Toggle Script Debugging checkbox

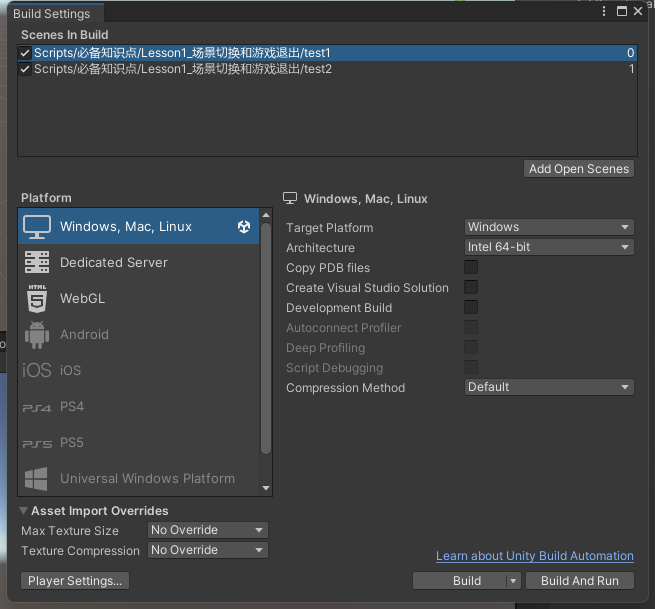(471, 368)
